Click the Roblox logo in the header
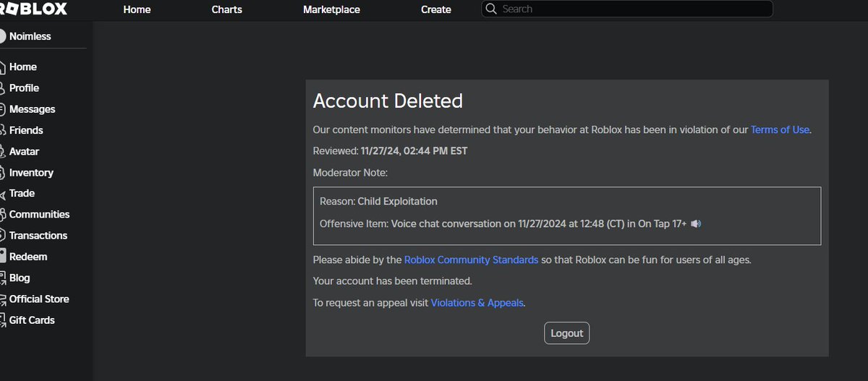Viewport: 868px width, 381px height. coord(33,9)
